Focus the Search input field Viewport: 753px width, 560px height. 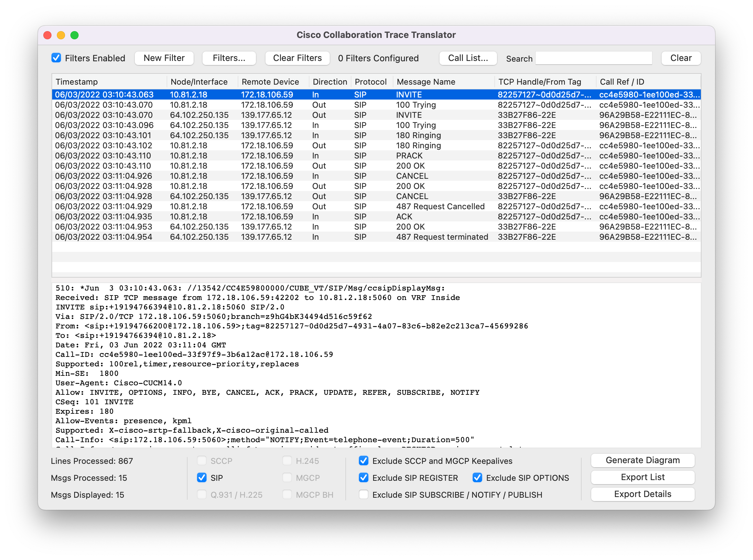point(594,58)
